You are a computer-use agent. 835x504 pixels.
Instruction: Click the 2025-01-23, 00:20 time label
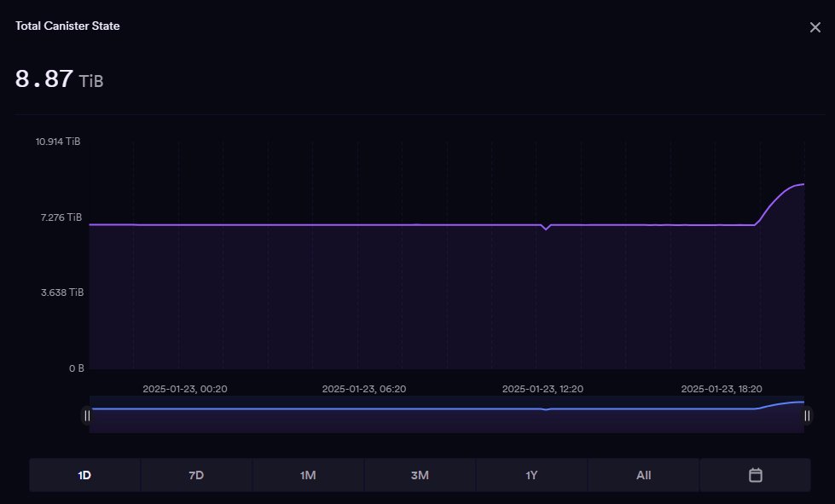(185, 389)
